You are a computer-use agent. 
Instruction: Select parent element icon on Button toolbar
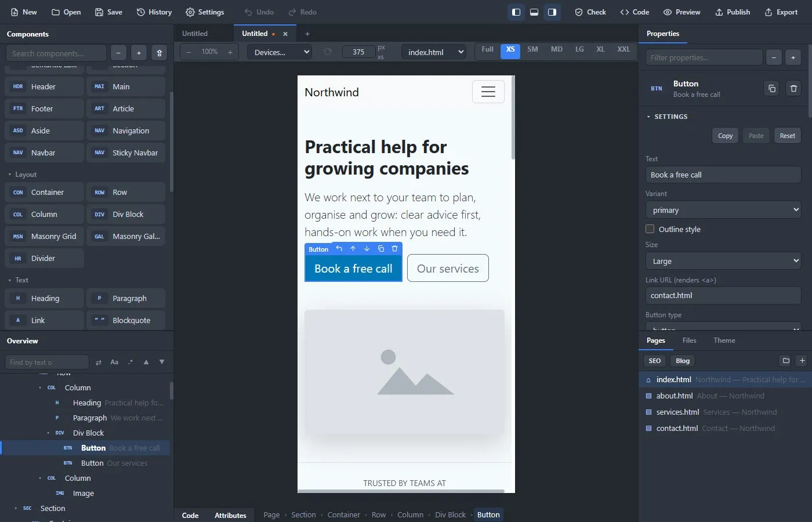[339, 249]
